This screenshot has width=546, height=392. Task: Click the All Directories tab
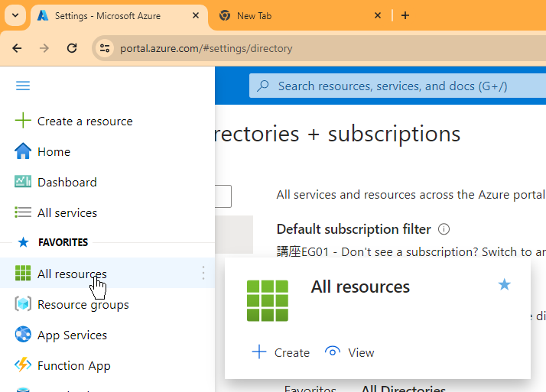point(403,388)
